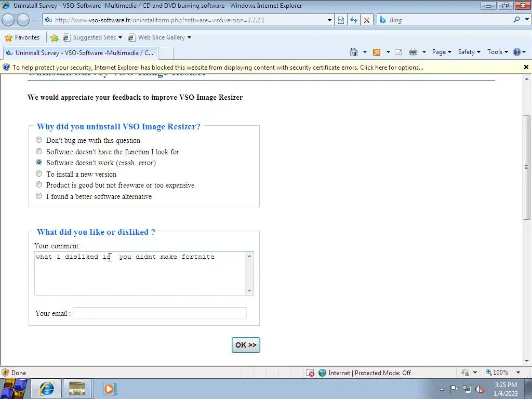
Task: Show hidden tray icons arrow
Action: tap(442, 389)
